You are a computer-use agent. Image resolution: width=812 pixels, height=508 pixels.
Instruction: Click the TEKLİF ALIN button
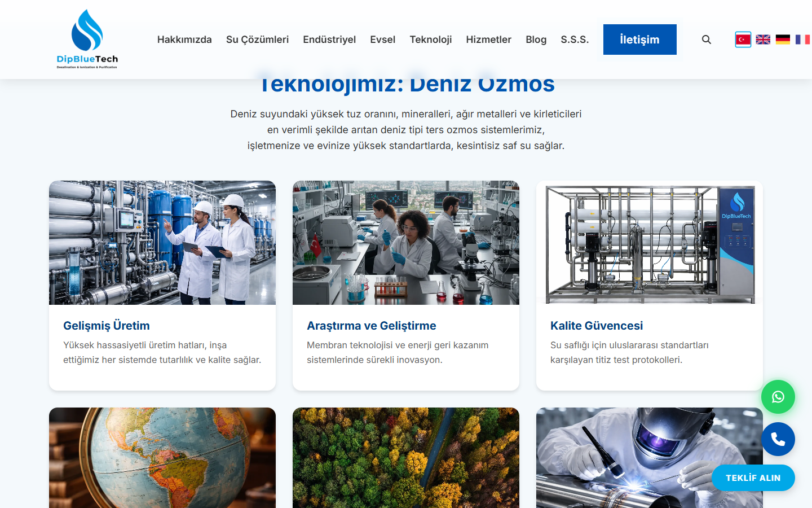(x=753, y=478)
